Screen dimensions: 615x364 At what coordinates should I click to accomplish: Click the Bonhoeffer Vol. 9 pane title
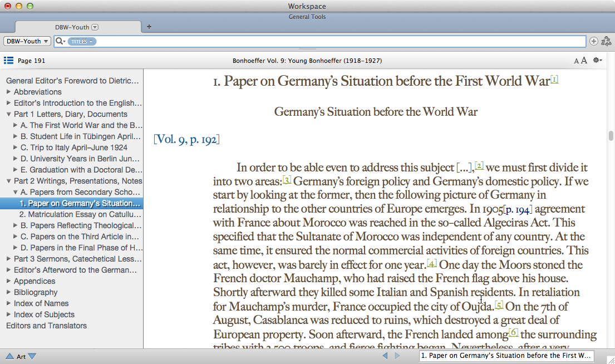pos(307,61)
